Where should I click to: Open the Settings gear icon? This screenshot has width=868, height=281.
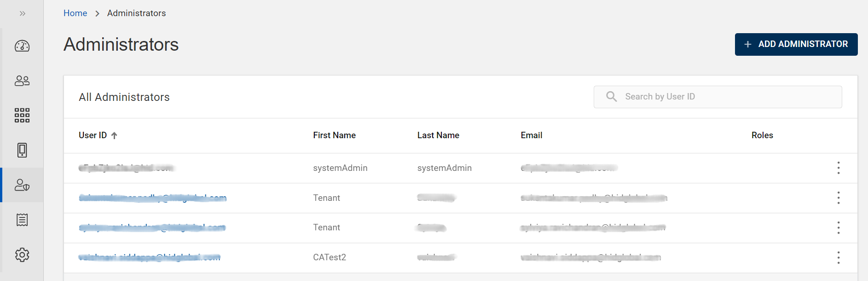(22, 255)
